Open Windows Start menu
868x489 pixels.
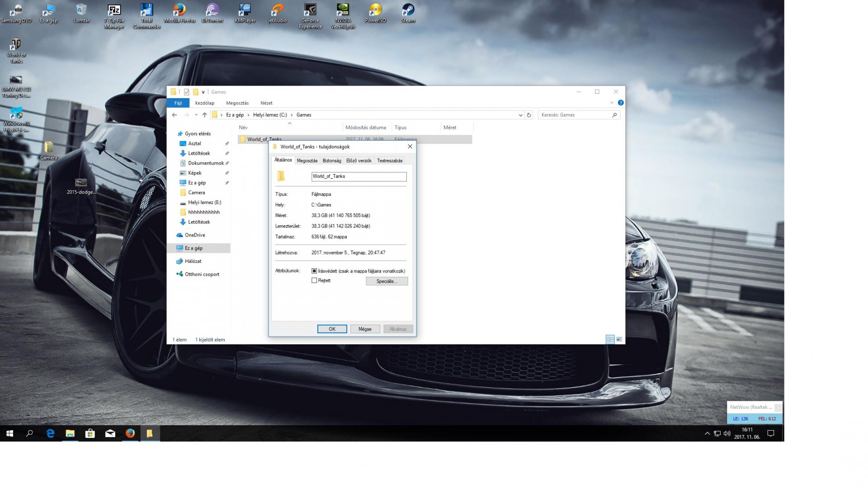(9, 433)
